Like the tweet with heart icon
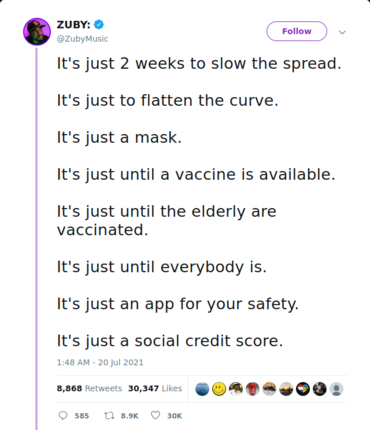Screen dimensions: 370x430 coord(155,415)
